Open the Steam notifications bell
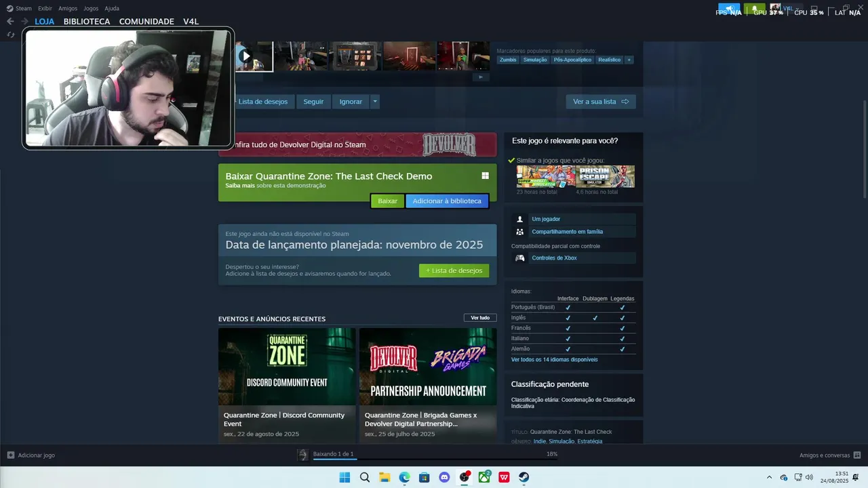 (754, 9)
